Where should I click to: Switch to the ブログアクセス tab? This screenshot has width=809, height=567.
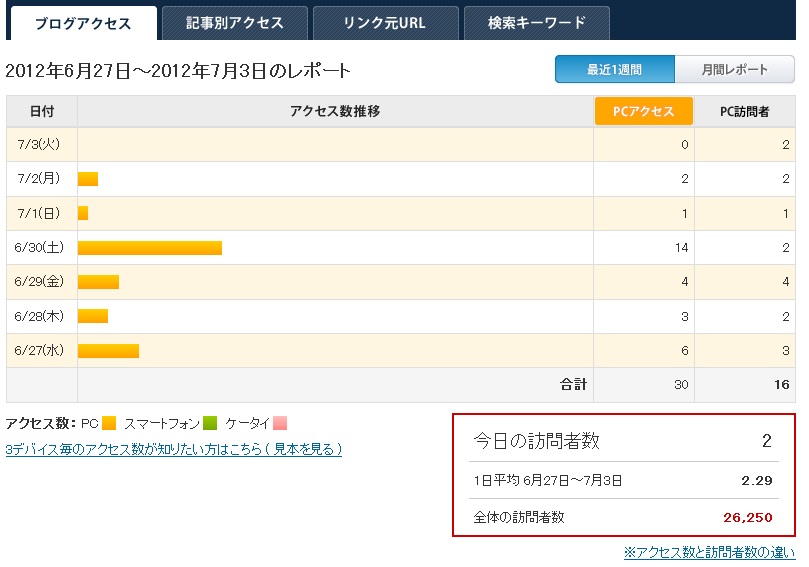pos(84,23)
